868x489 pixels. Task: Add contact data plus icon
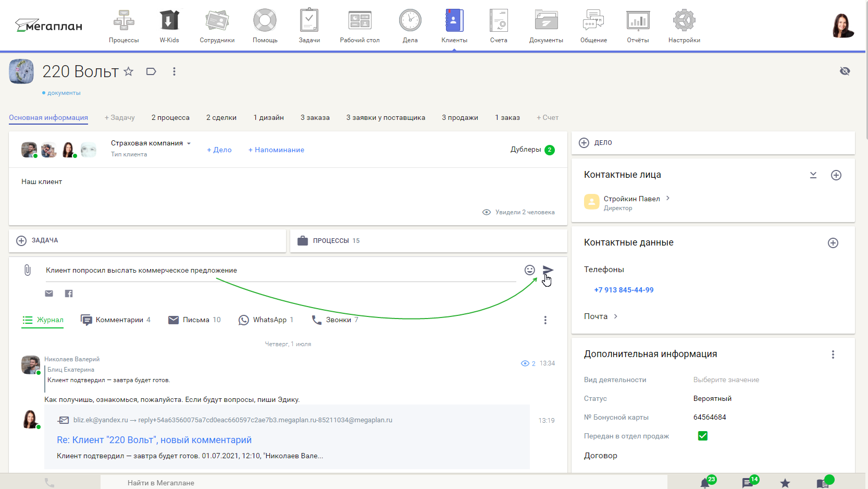coord(833,243)
